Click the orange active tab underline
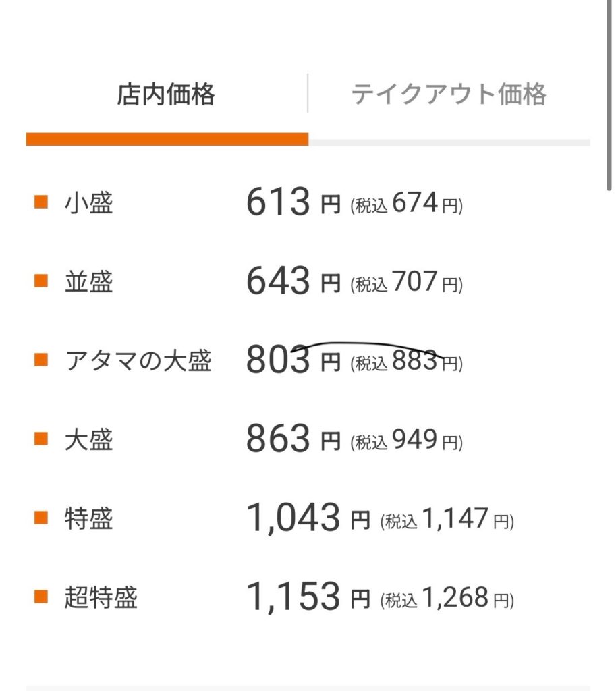Screen dimensions: 616x691 167,140
